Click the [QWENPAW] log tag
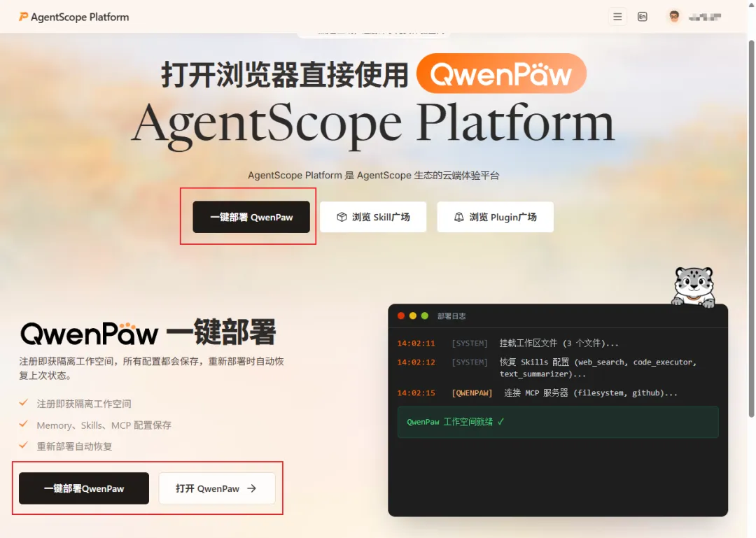 pos(472,393)
